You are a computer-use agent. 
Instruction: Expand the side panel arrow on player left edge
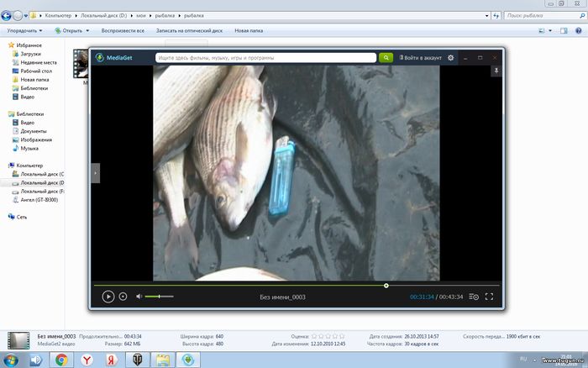(96, 173)
